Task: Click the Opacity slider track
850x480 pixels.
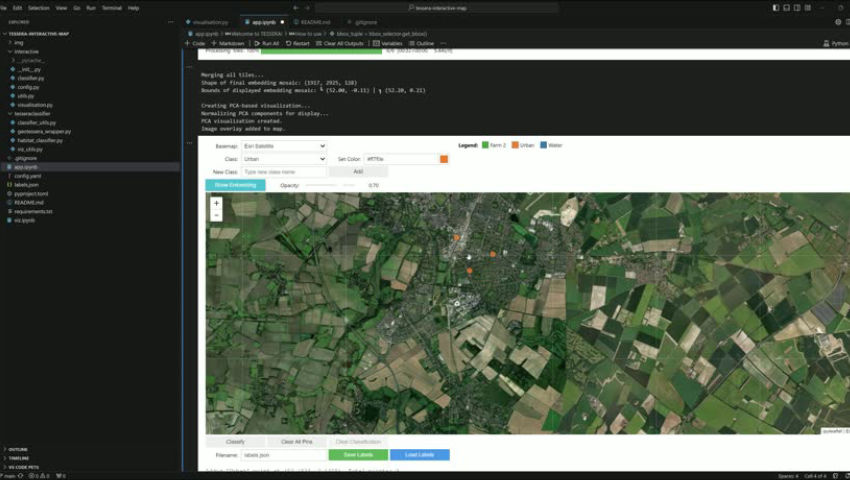Action: point(331,185)
